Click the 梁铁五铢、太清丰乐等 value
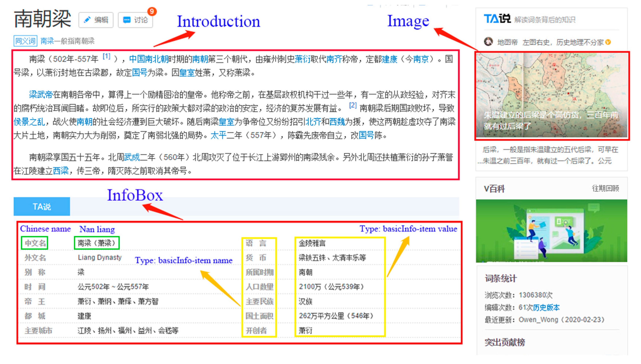This screenshot has height=364, width=641. [x=332, y=258]
